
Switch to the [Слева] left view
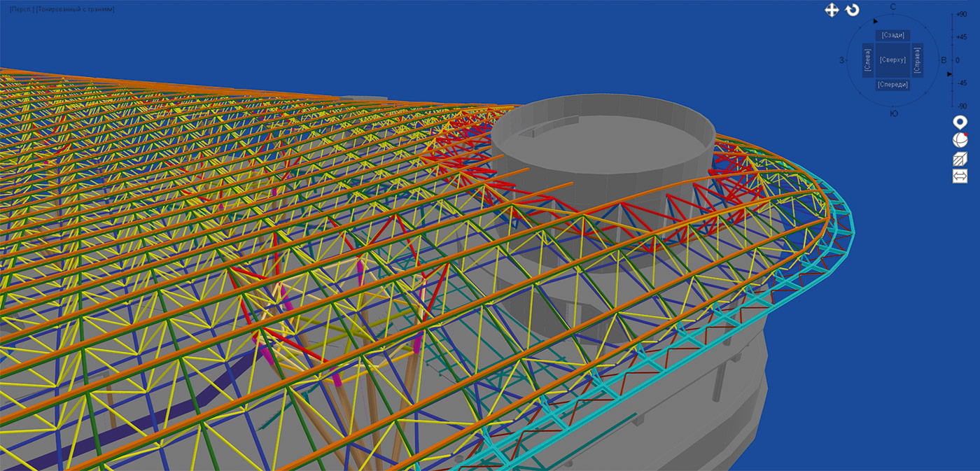pos(868,60)
